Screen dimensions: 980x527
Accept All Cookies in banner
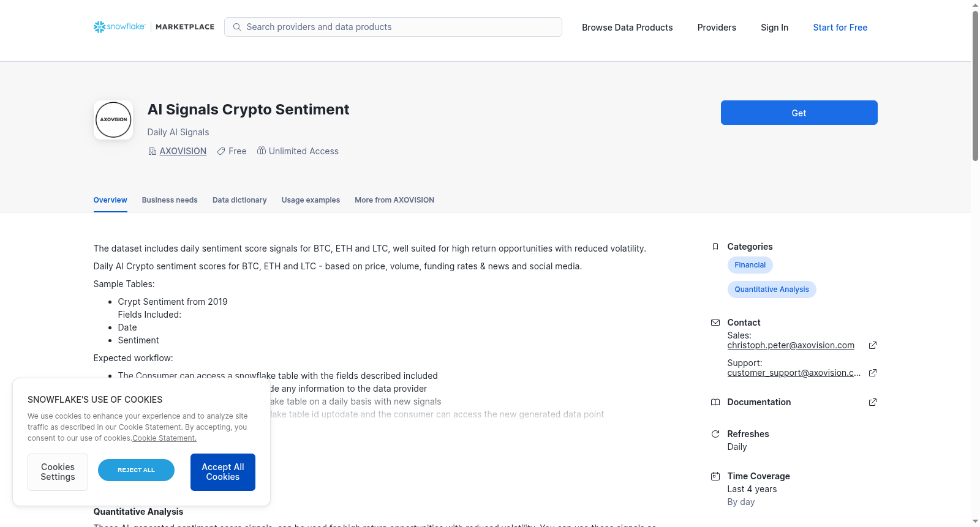[223, 472]
